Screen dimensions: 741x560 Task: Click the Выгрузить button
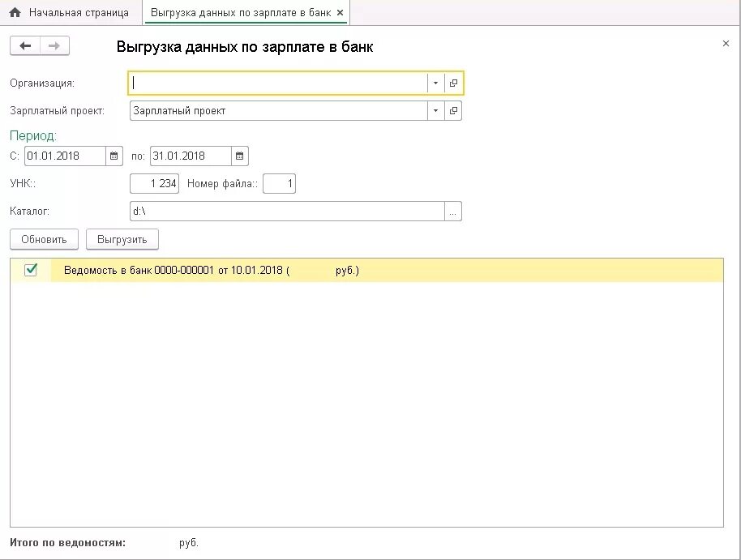click(x=122, y=240)
